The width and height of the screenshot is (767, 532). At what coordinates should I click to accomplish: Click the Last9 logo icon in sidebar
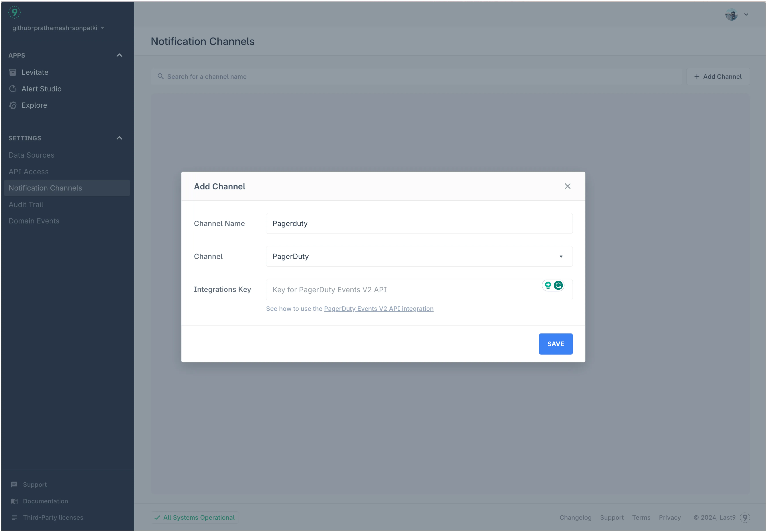pos(14,13)
